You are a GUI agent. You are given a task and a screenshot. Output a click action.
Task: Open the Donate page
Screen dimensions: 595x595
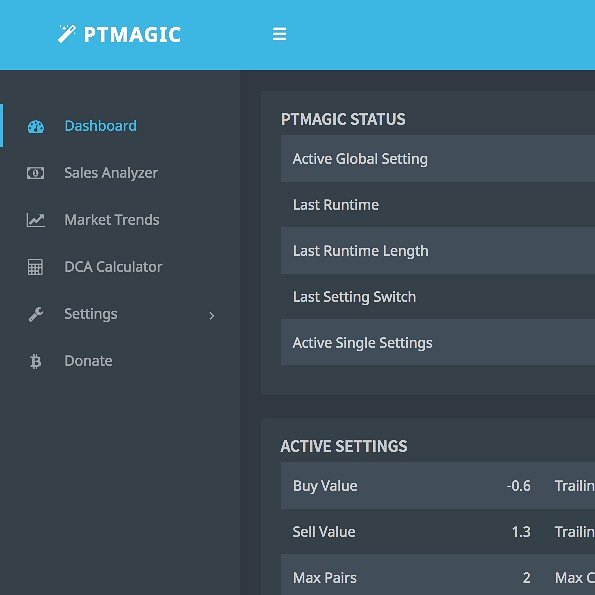[88, 361]
